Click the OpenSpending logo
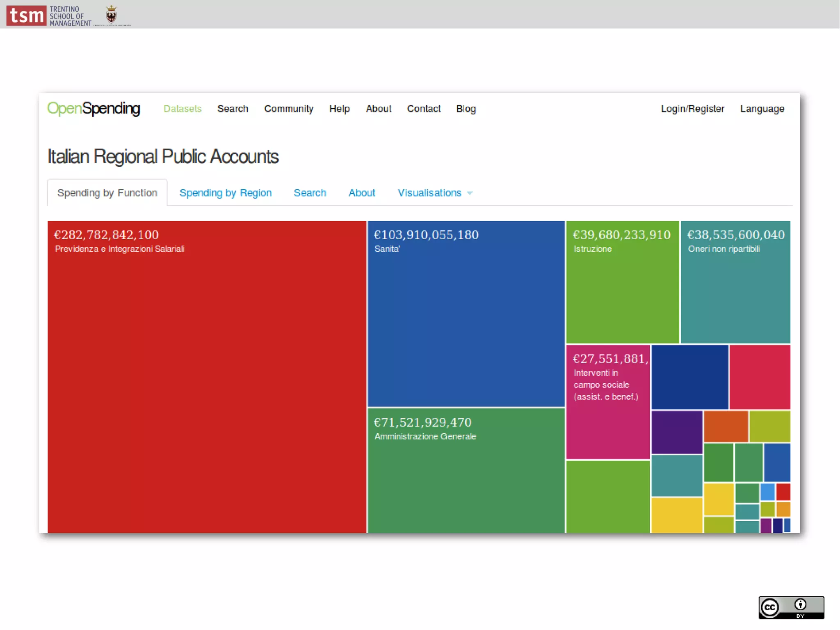The image size is (840, 630). coord(94,108)
